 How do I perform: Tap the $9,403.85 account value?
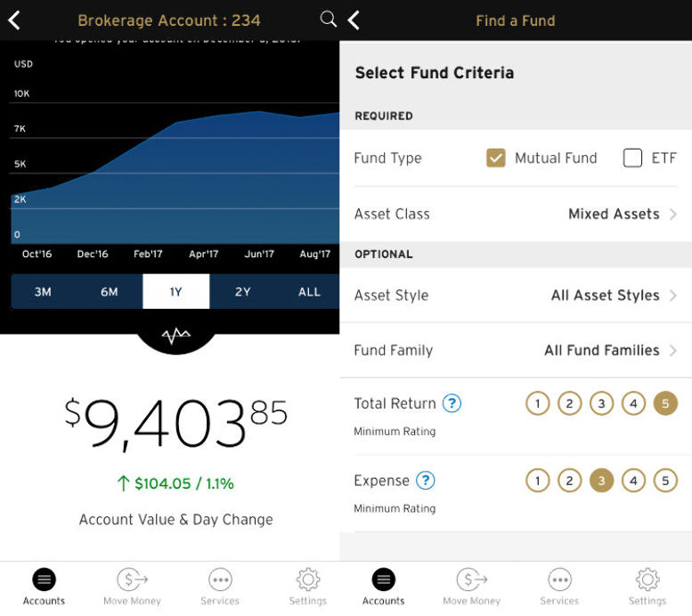(x=175, y=425)
